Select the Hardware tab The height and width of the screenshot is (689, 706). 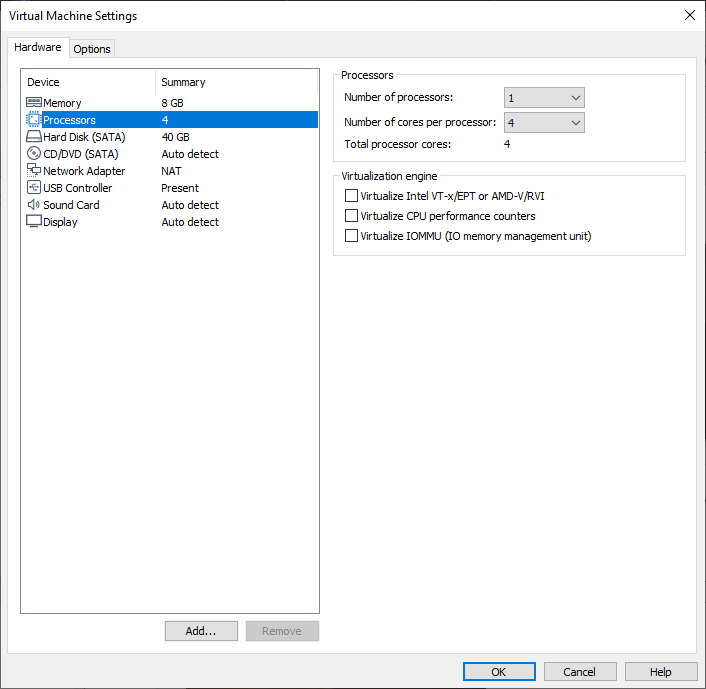38,48
